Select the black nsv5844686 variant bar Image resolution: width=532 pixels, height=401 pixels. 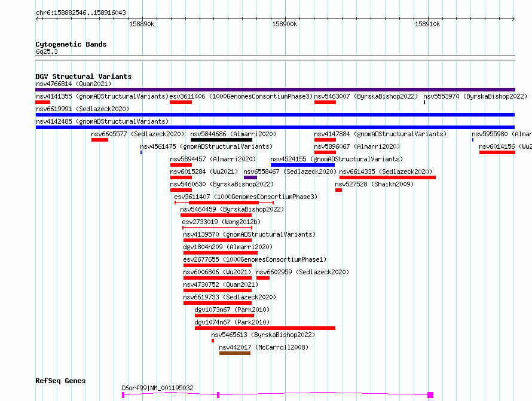(221, 140)
